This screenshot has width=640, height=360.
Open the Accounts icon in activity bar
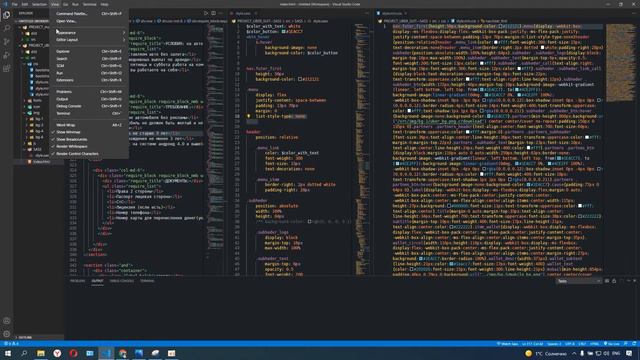click(x=7, y=321)
